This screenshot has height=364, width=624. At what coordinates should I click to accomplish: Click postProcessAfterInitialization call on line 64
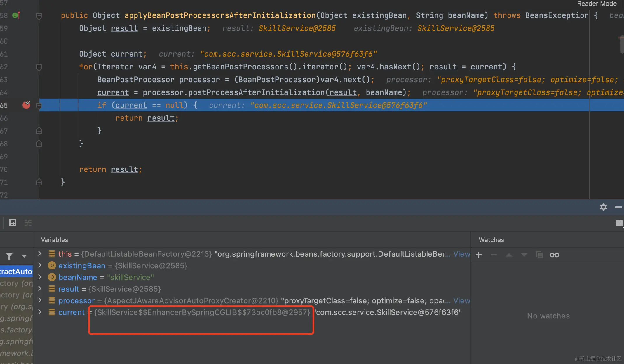[x=257, y=92]
